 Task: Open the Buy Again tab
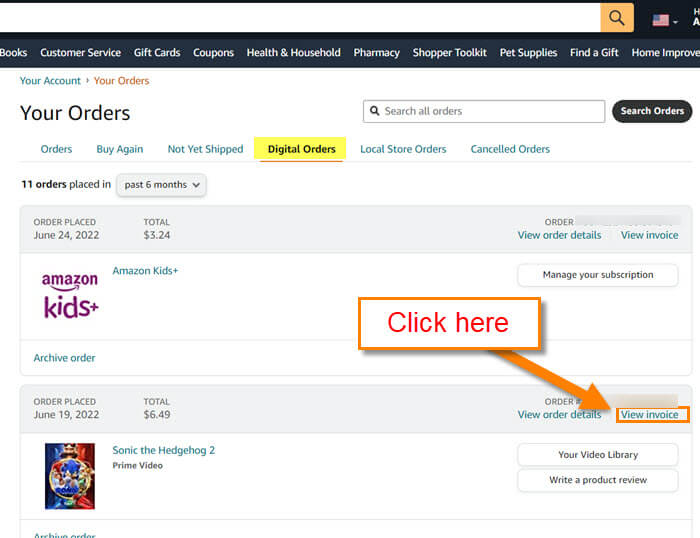(120, 149)
